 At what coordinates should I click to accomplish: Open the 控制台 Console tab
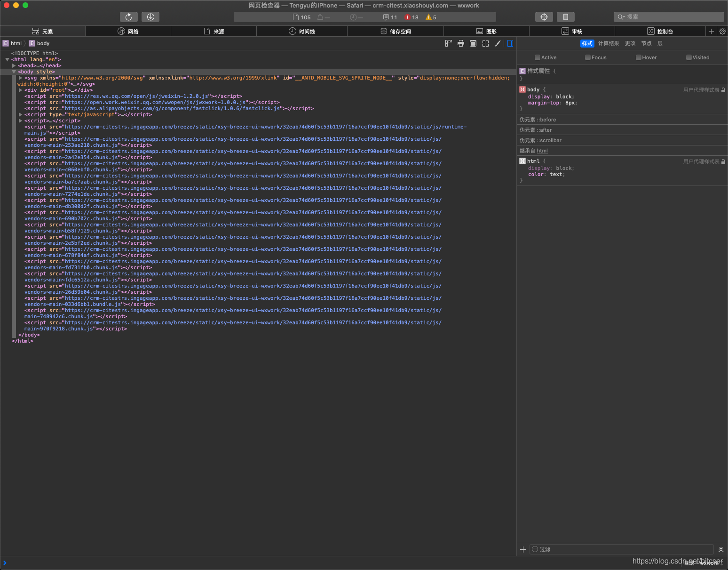pos(660,31)
